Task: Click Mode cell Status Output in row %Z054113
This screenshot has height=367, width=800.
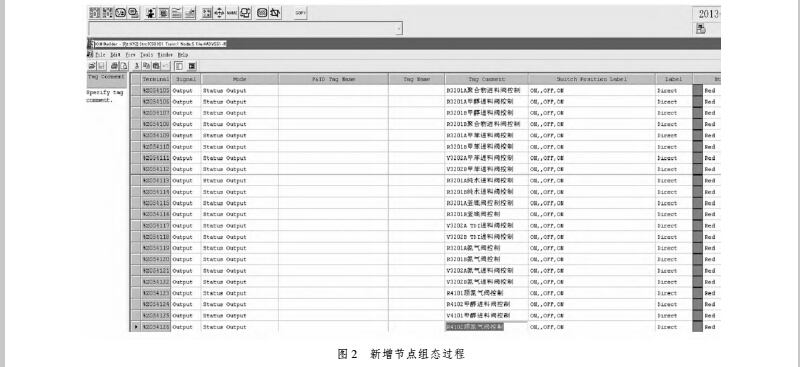Action: point(240,181)
